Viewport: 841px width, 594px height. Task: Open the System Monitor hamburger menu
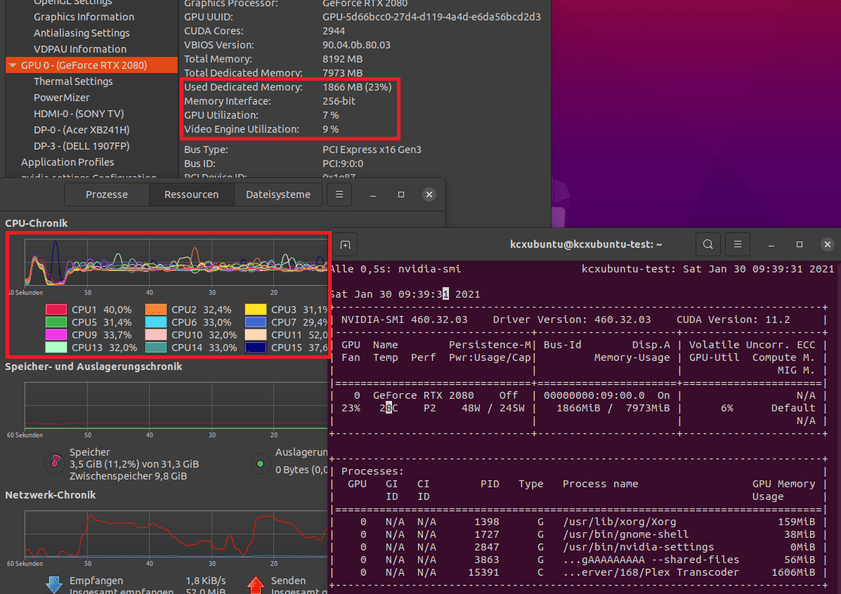point(339,194)
